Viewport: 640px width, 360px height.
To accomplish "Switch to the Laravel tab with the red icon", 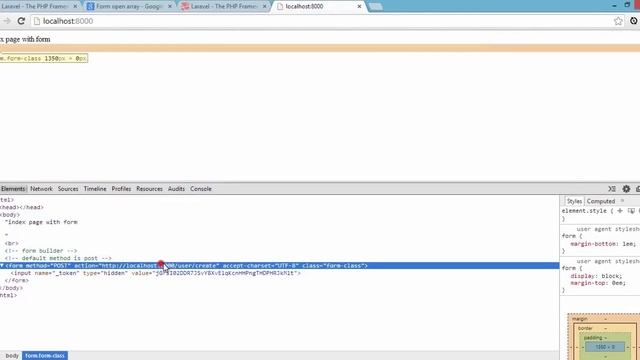I will 224,7.
